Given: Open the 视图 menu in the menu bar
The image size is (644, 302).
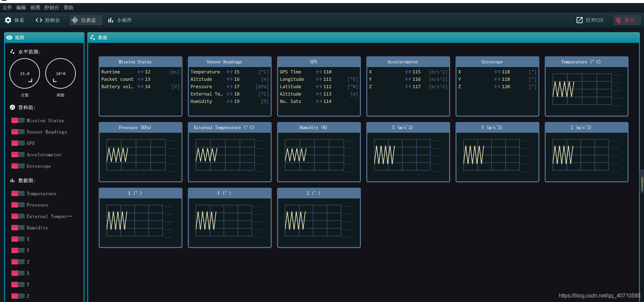Looking at the screenshot, I should coord(35,7).
